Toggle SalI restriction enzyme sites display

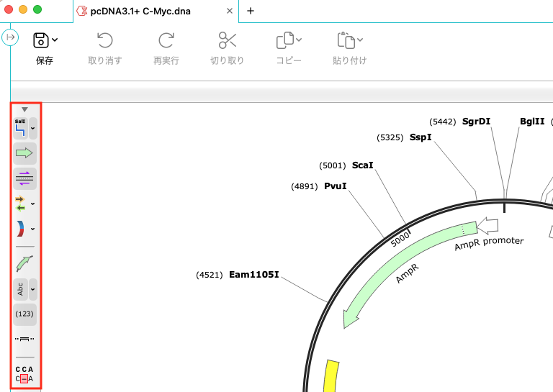pyautogui.click(x=20, y=128)
